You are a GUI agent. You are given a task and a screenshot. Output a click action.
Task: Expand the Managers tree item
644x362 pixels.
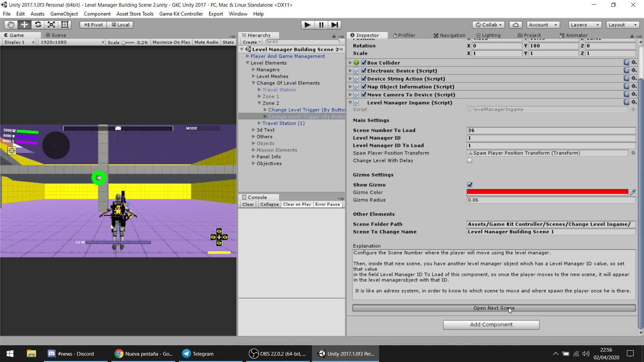coord(254,69)
